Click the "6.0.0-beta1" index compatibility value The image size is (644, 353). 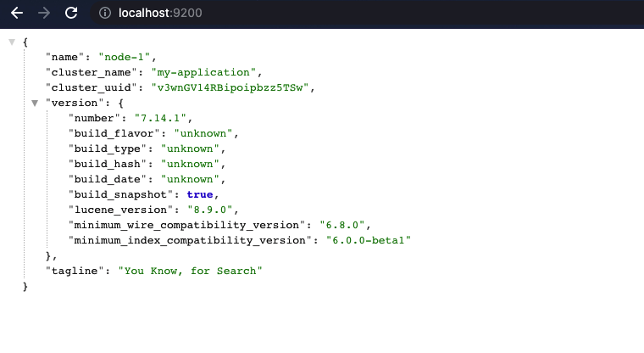[369, 240]
